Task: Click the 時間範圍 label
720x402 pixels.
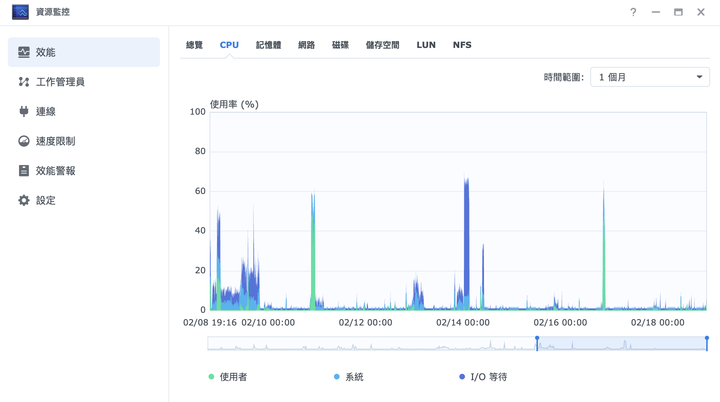Action: [x=563, y=77]
